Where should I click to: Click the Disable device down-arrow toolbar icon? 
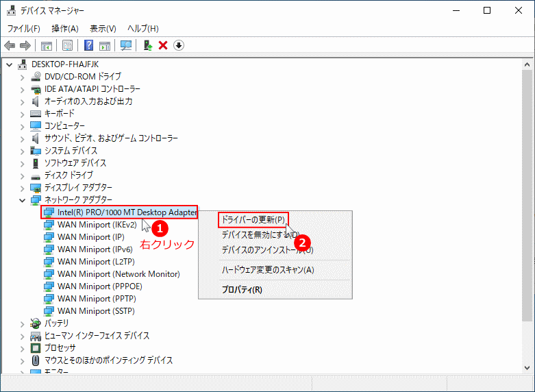pyautogui.click(x=179, y=45)
